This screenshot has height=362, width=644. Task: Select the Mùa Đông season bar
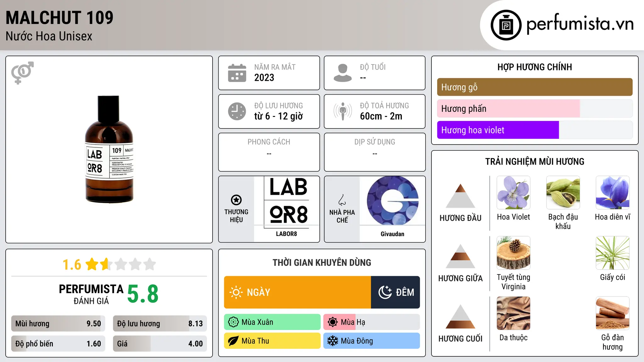(x=371, y=341)
